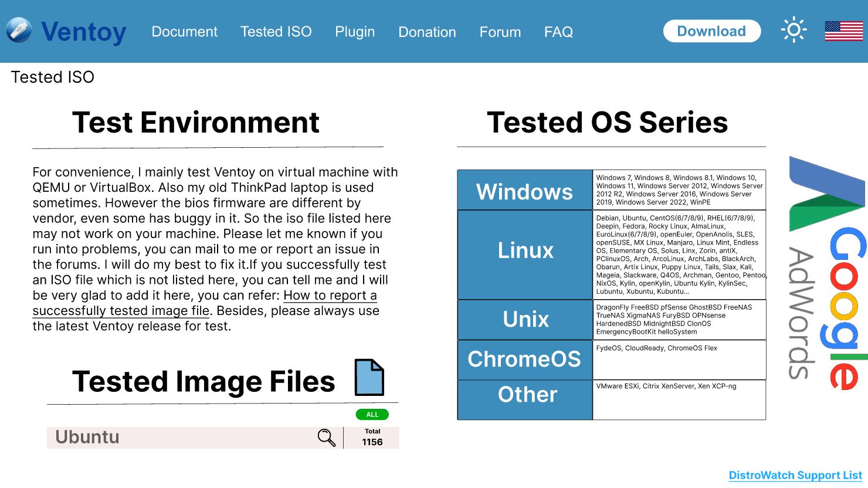This screenshot has height=488, width=868.
Task: Select the green ALL filter badge
Action: (x=372, y=415)
